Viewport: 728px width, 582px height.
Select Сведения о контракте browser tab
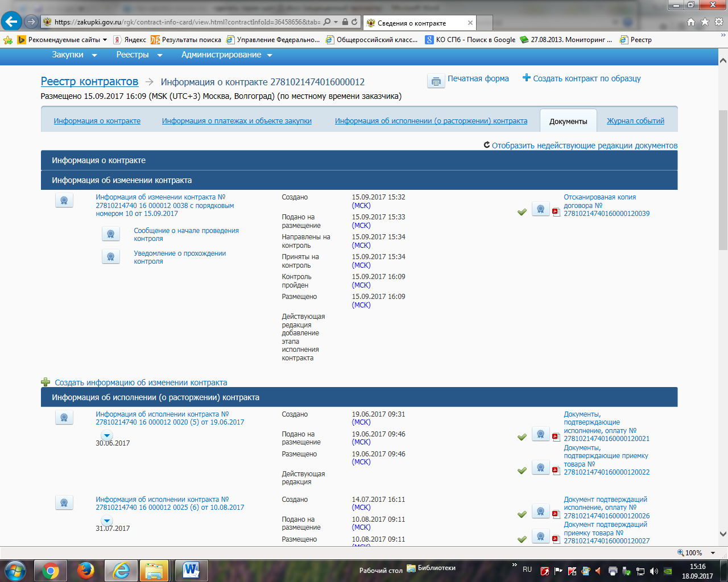(x=419, y=23)
